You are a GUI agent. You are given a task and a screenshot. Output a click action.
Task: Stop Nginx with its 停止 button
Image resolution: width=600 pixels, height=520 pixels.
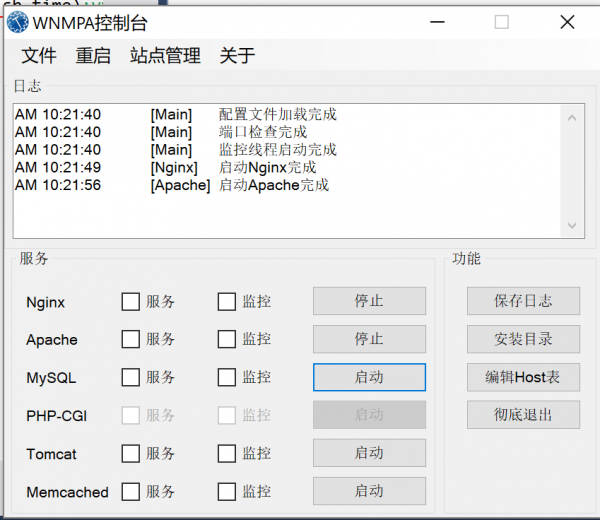point(369,301)
